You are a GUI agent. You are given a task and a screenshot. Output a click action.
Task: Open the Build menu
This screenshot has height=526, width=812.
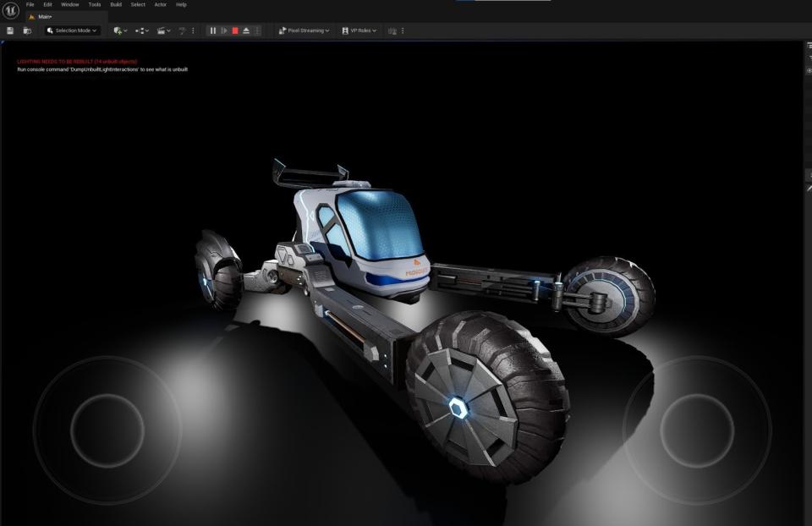[116, 4]
